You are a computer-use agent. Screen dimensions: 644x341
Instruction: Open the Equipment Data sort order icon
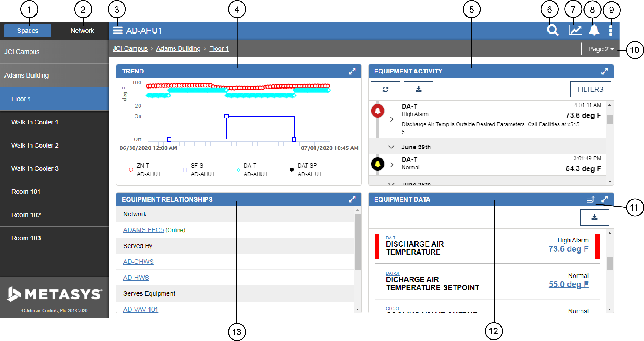[590, 200]
